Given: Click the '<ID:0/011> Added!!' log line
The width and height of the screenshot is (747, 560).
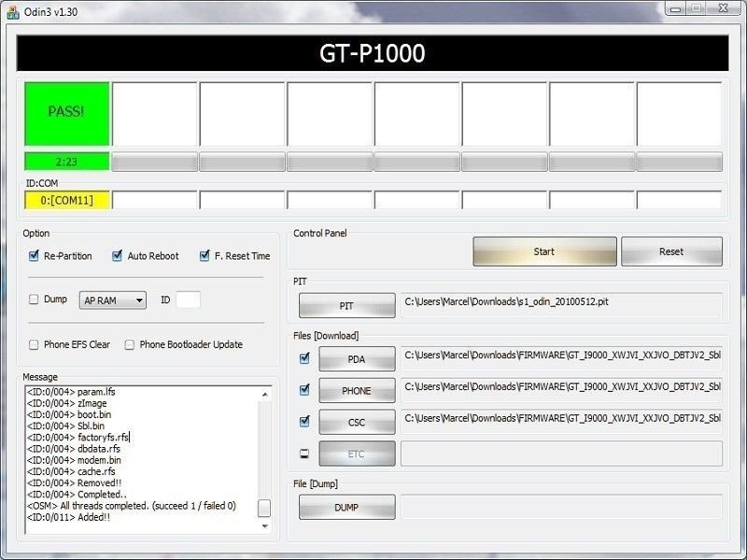Looking at the screenshot, I should [x=68, y=517].
